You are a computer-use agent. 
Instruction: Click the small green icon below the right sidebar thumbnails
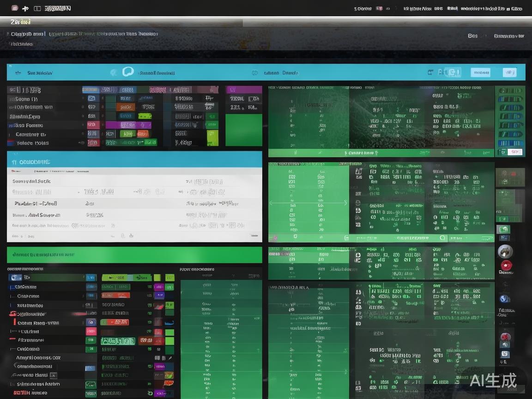[x=503, y=229]
